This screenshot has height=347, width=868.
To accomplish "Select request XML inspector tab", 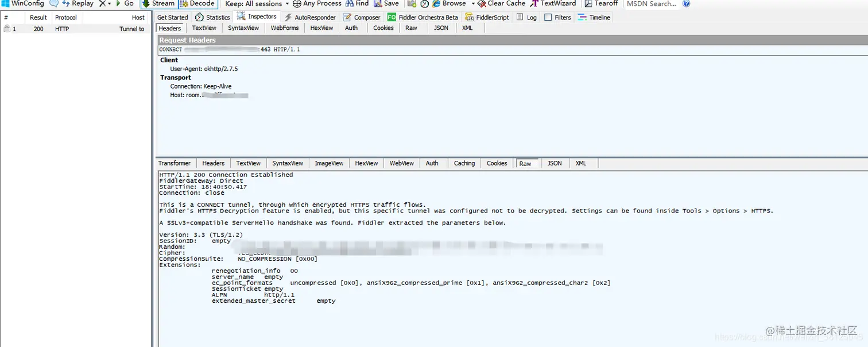I will click(x=467, y=28).
